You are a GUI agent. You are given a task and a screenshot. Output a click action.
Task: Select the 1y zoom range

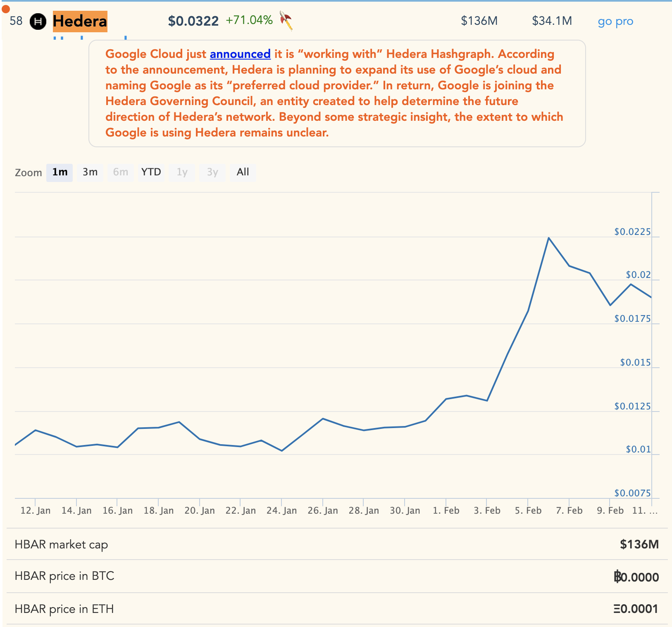click(x=182, y=172)
